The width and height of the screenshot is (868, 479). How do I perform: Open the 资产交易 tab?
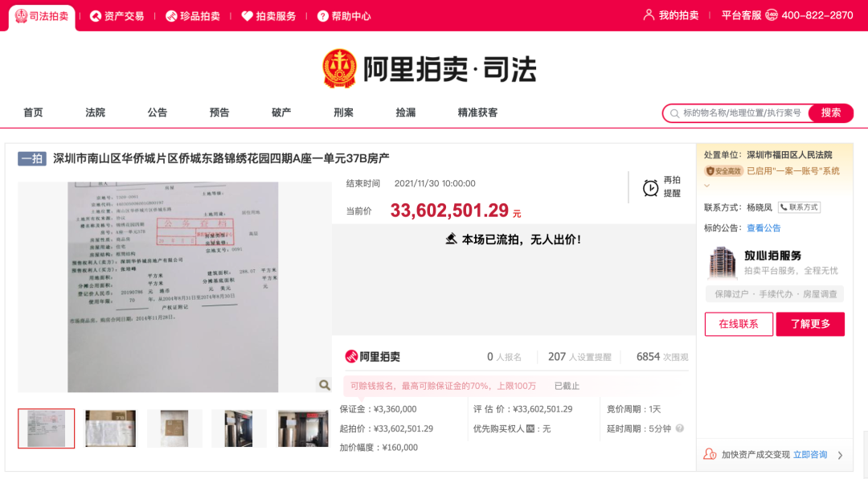(x=117, y=16)
